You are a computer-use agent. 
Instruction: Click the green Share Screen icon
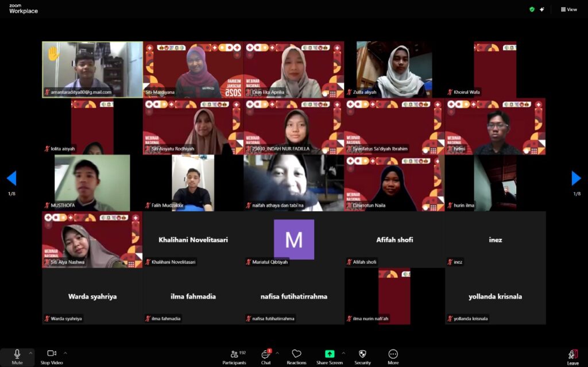pyautogui.click(x=330, y=354)
